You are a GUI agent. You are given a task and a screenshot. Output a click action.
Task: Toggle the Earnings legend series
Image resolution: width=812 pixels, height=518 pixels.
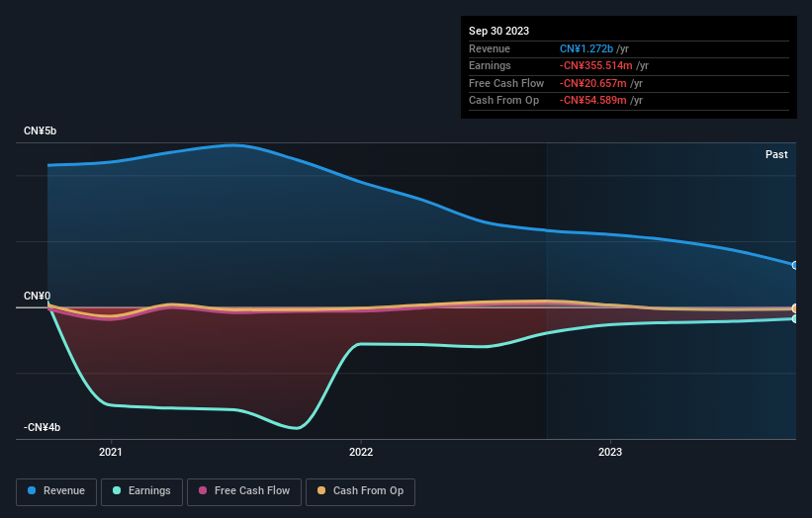[x=141, y=491]
